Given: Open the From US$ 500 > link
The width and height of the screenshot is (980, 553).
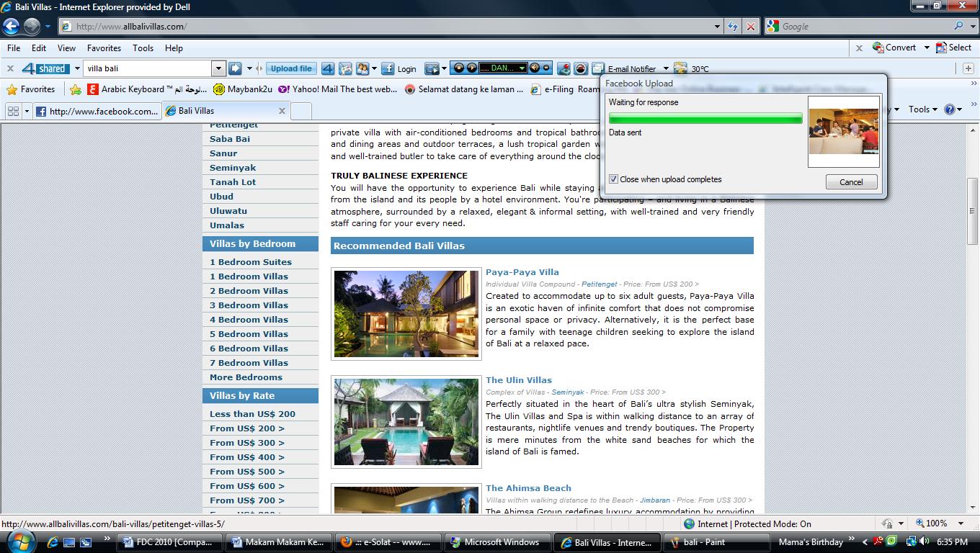Looking at the screenshot, I should pos(247,472).
